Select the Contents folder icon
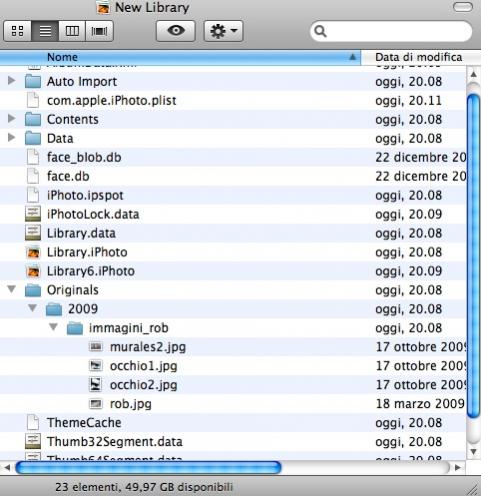The width and height of the screenshot is (481, 496). pyautogui.click(x=33, y=119)
